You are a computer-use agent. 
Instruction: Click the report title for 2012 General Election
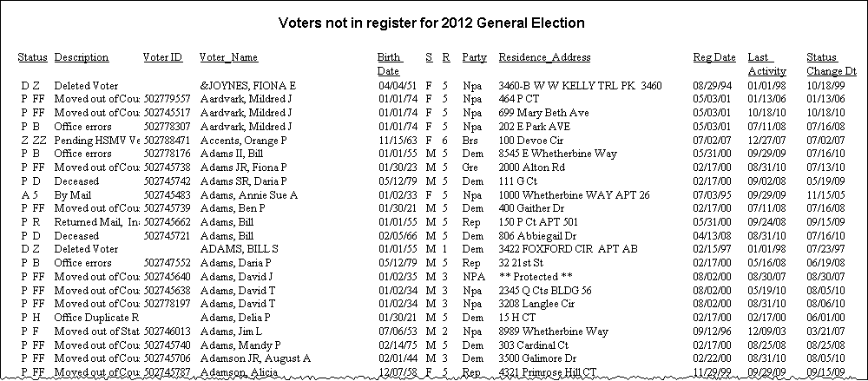pyautogui.click(x=431, y=22)
